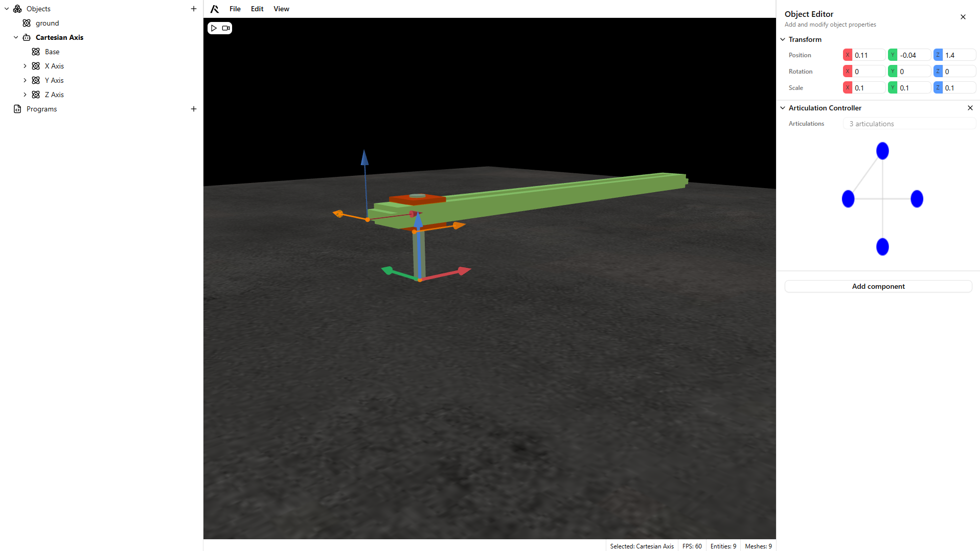Viewport: 980px width, 551px height.
Task: Close the Object Editor panel
Action: click(x=963, y=17)
